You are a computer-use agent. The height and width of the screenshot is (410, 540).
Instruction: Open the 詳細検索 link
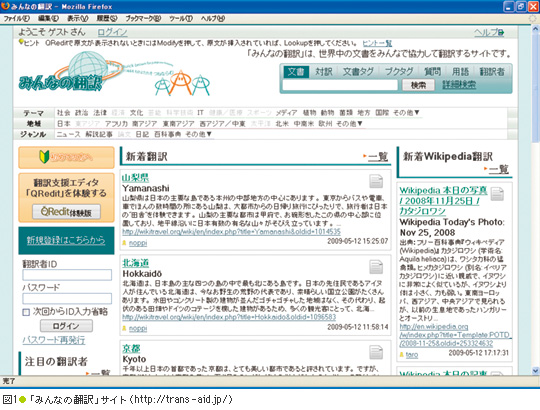459,85
